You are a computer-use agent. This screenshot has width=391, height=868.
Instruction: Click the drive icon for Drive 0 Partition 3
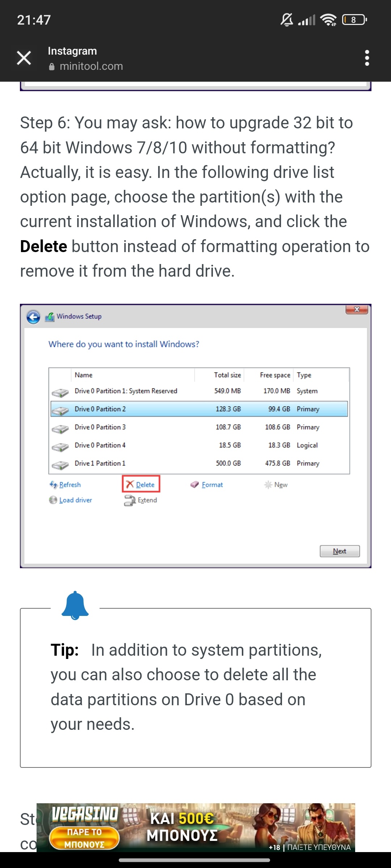(60, 429)
